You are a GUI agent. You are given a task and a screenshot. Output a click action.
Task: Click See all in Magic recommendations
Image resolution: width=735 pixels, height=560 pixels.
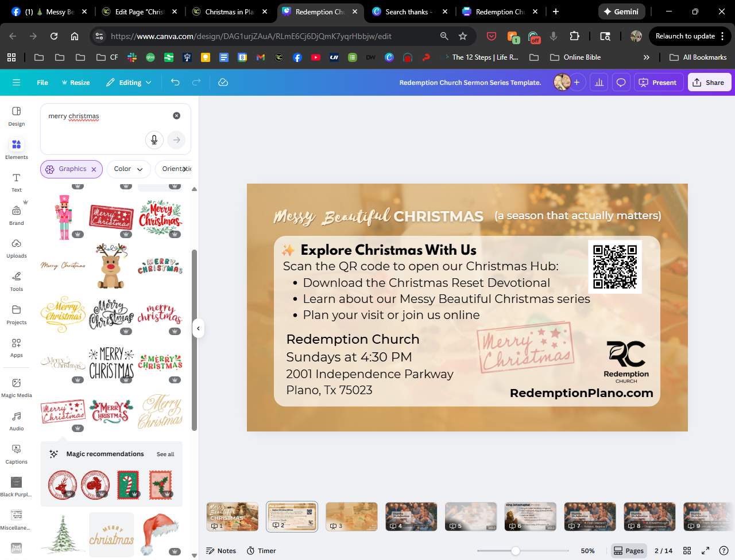tap(165, 454)
